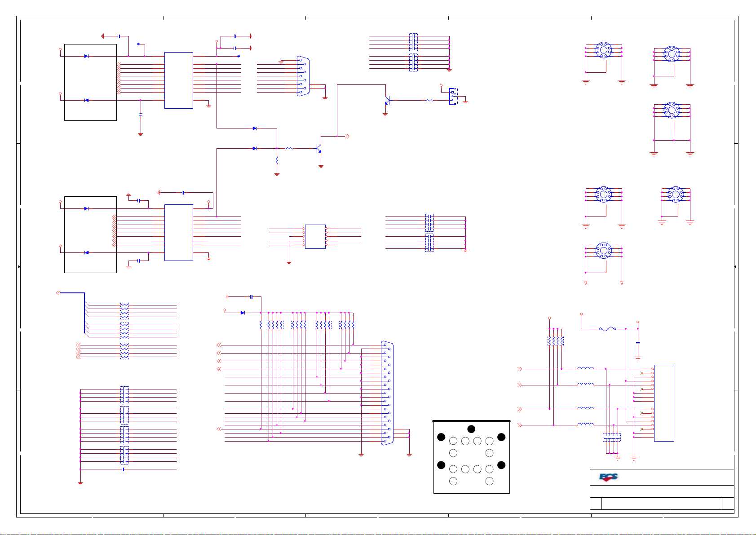Select the lower blue IC block on the left
This screenshot has height=535, width=756.
pos(179,233)
